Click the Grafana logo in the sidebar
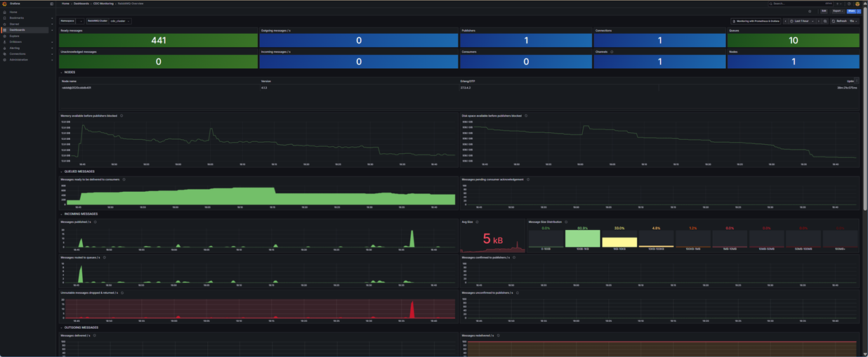 4,4
